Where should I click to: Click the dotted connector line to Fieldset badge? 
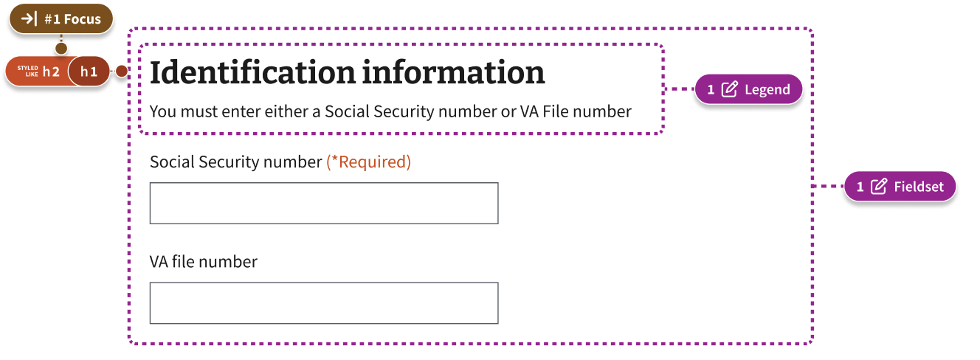(828, 187)
